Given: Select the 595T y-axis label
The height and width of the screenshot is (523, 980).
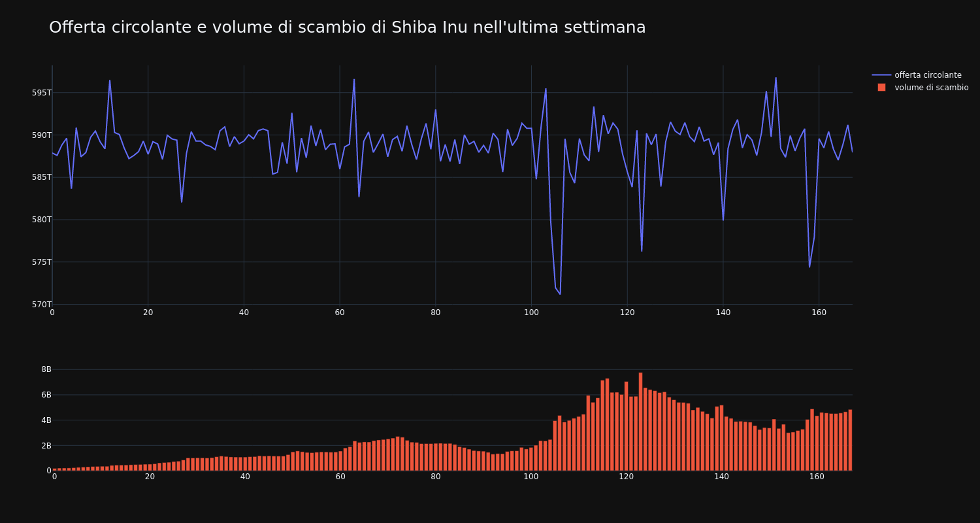Looking at the screenshot, I should pyautogui.click(x=41, y=93).
